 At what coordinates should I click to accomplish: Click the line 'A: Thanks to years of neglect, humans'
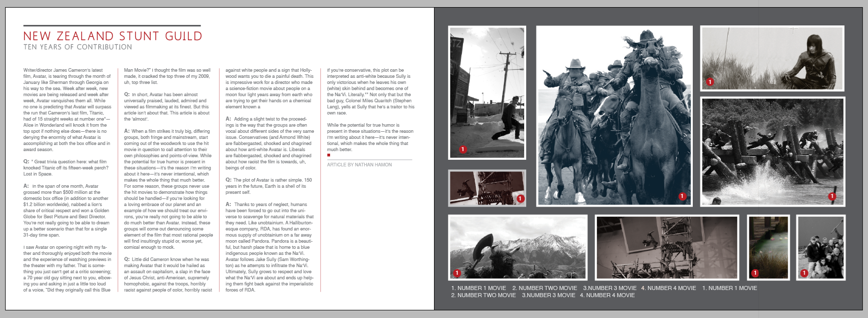coord(266,205)
